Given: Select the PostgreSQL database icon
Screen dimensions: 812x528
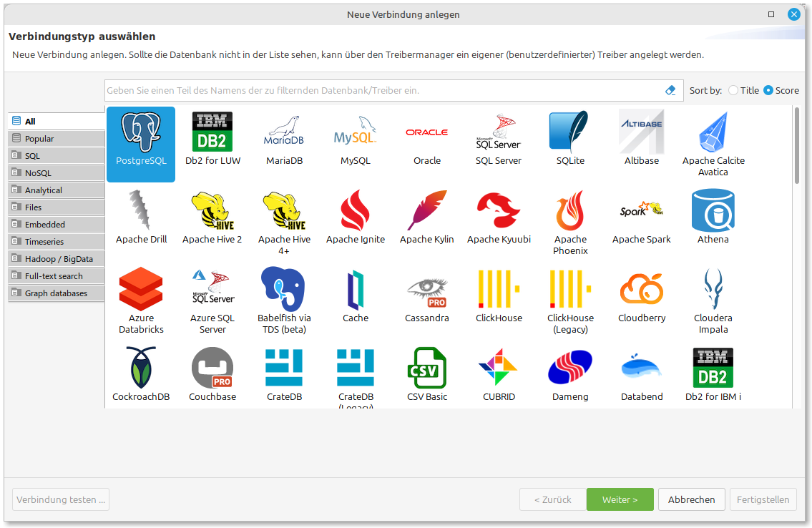Looking at the screenshot, I should pyautogui.click(x=141, y=132).
